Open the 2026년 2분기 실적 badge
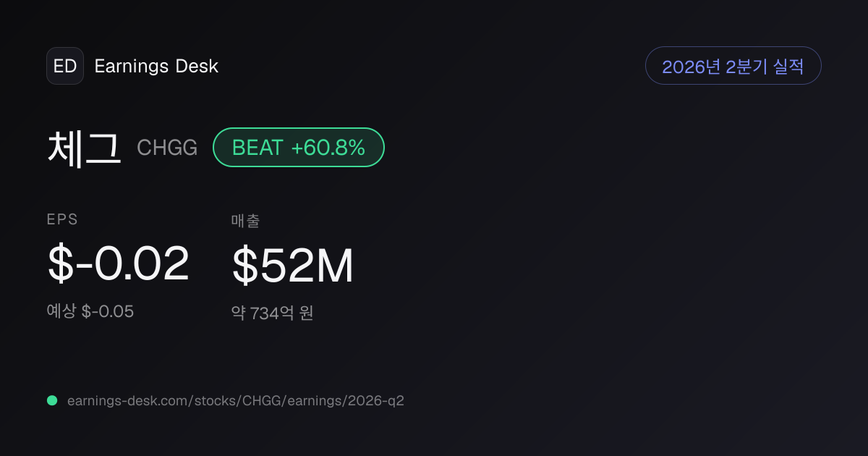The width and height of the screenshot is (868, 456). coord(733,66)
